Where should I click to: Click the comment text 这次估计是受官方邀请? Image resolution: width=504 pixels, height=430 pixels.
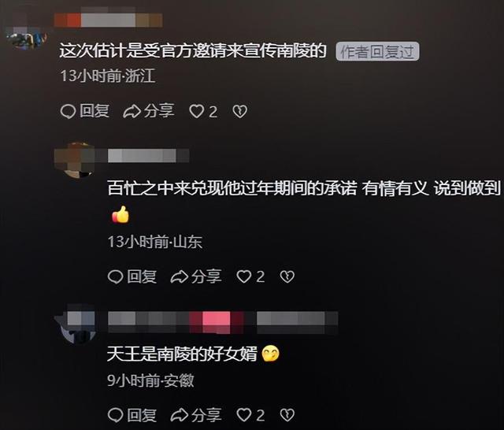click(193, 50)
